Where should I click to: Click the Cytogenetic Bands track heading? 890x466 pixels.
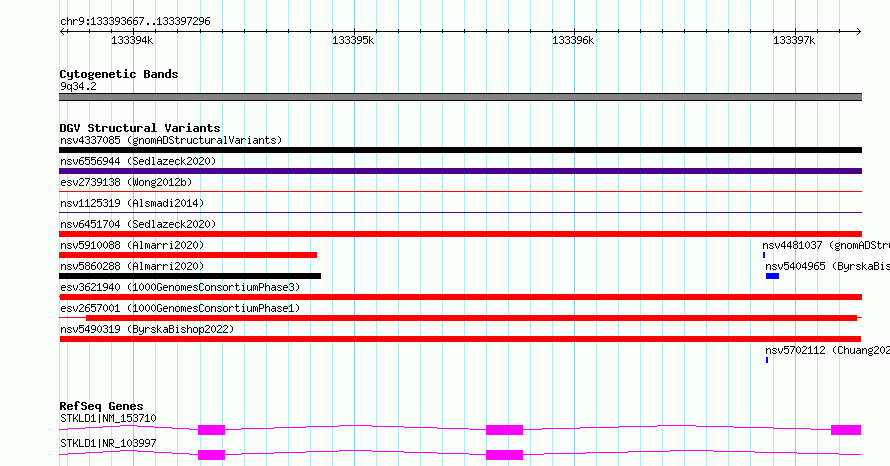tap(119, 74)
